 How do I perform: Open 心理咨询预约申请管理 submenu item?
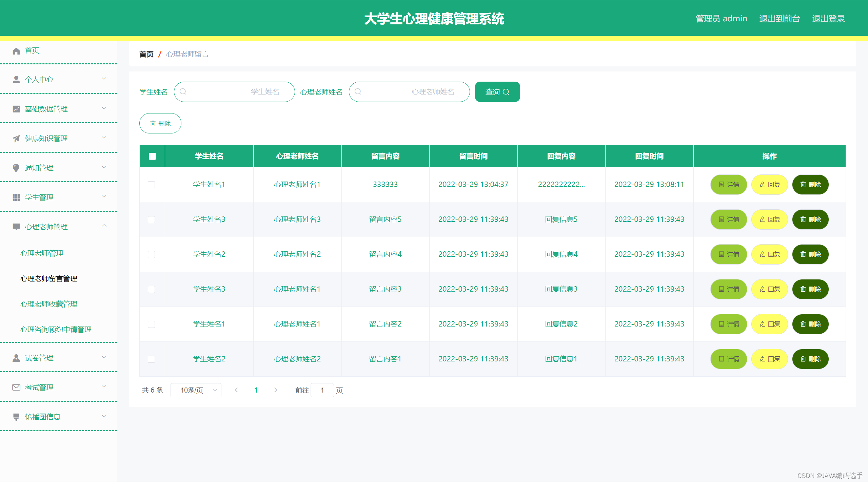click(56, 330)
